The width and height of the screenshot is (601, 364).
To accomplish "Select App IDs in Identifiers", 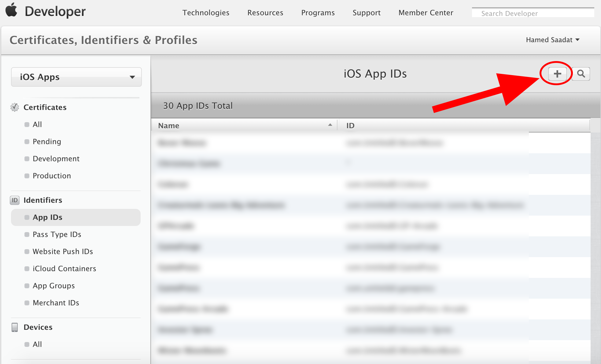I will pyautogui.click(x=76, y=217).
